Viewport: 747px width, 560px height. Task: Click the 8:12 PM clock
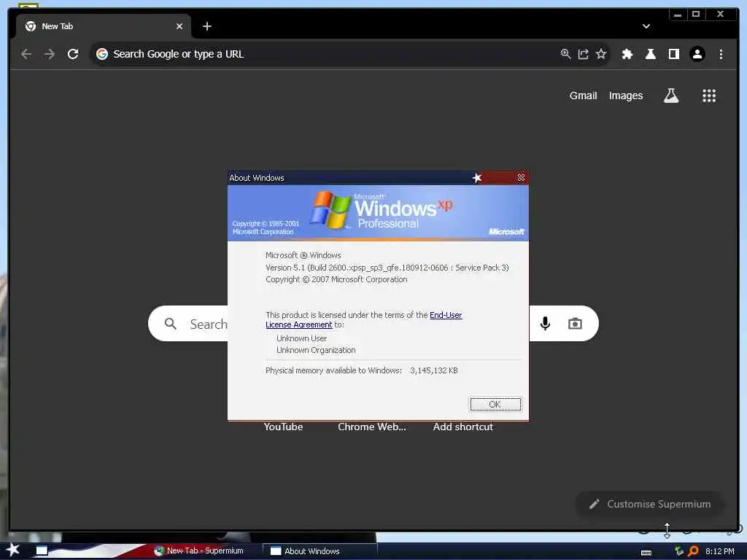(x=719, y=551)
